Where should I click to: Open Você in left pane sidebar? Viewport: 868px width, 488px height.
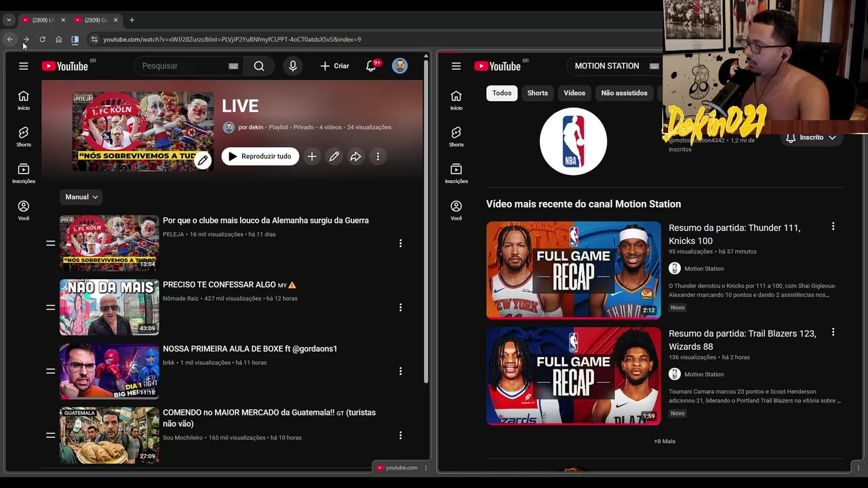(24, 210)
